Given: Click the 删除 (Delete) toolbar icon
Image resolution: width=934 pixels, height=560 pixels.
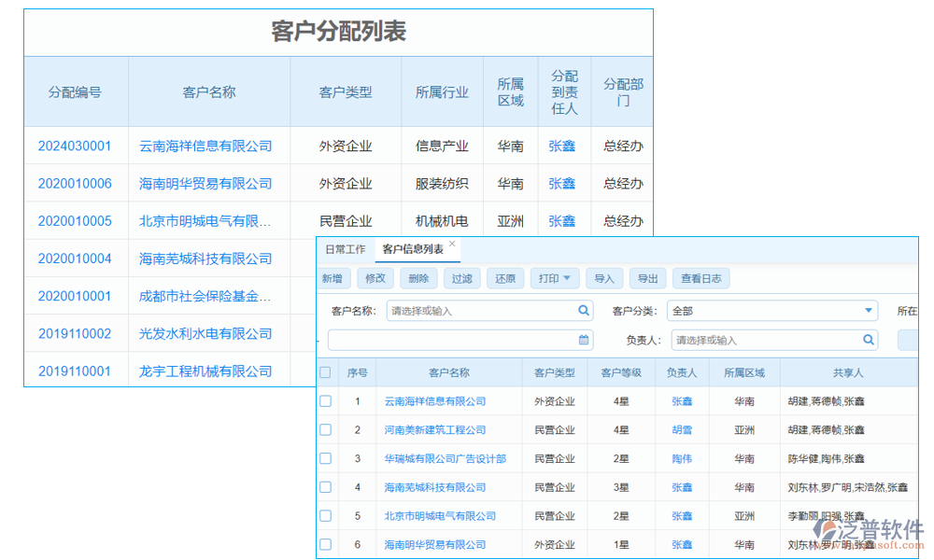Looking at the screenshot, I should (x=417, y=277).
